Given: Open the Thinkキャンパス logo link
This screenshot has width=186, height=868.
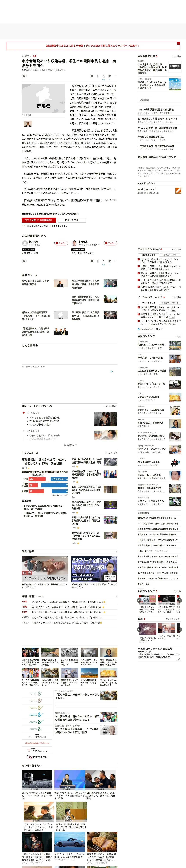Looking at the screenshot, I should [37, 750].
